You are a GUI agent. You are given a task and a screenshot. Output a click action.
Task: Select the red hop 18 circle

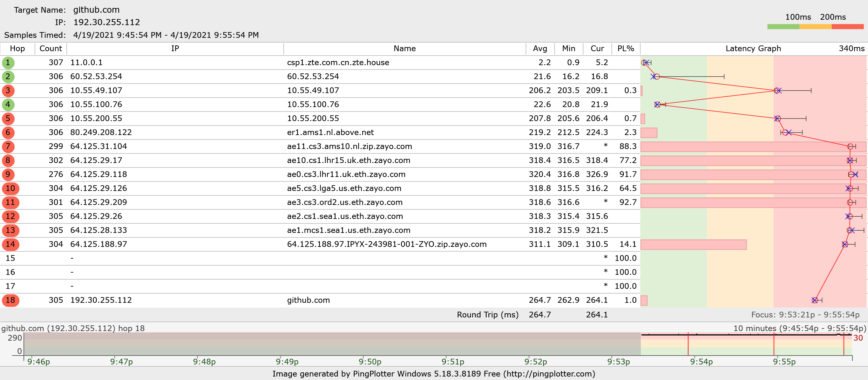click(10, 301)
